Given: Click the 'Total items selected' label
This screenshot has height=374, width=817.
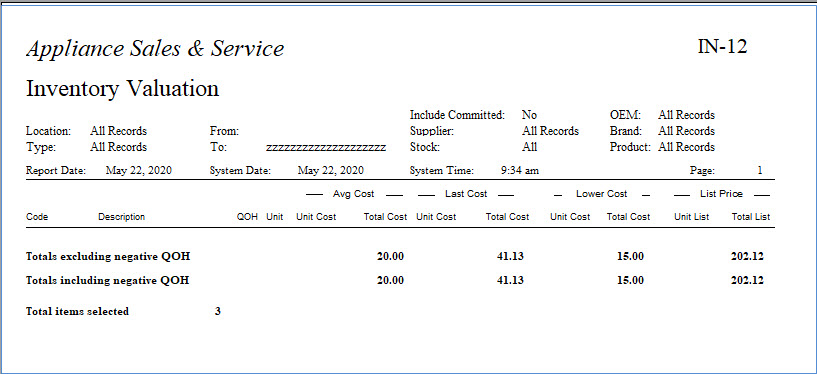Looking at the screenshot, I should tap(77, 311).
